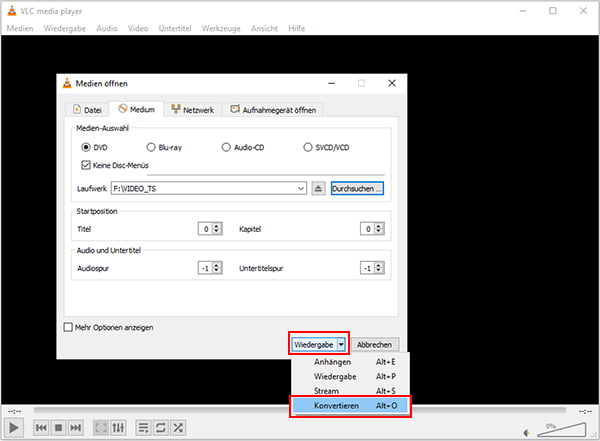
Task: Uncheck Keine Disc-Menüs checkbox
Action: [86, 165]
